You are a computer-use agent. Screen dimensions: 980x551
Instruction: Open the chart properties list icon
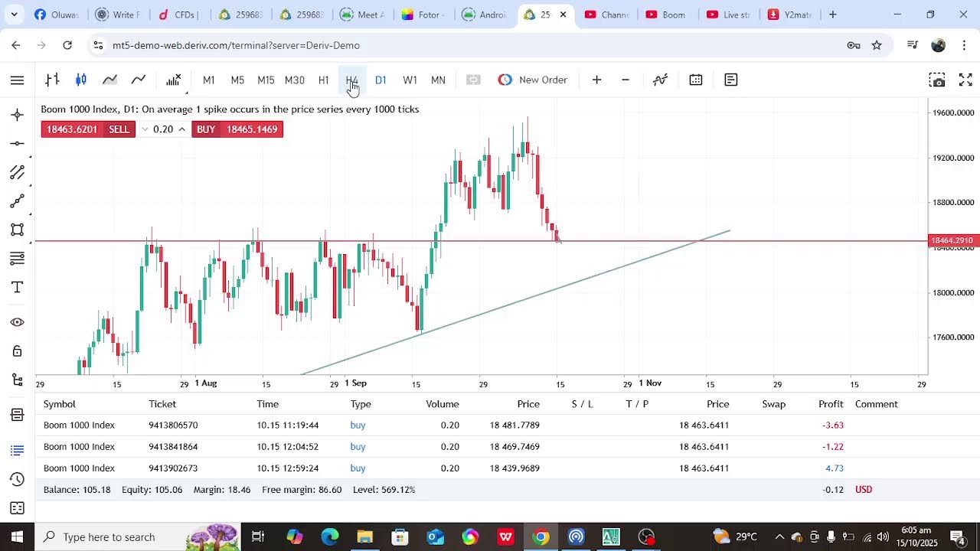(x=731, y=80)
